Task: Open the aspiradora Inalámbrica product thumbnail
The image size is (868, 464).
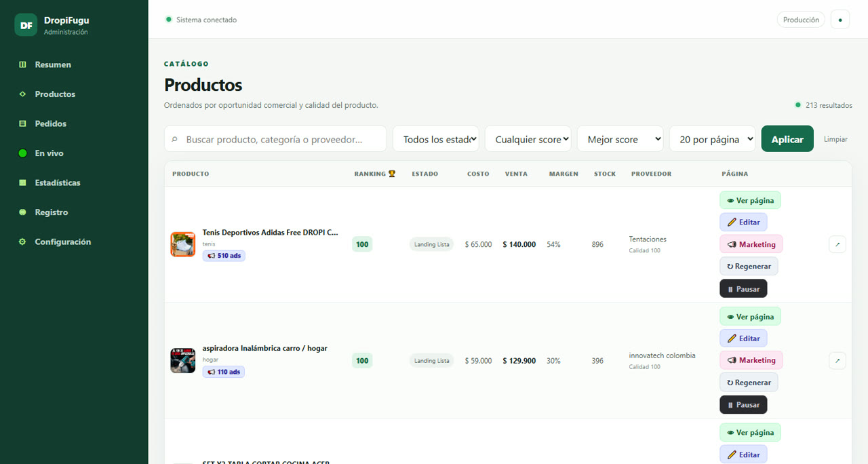Action: (183, 360)
